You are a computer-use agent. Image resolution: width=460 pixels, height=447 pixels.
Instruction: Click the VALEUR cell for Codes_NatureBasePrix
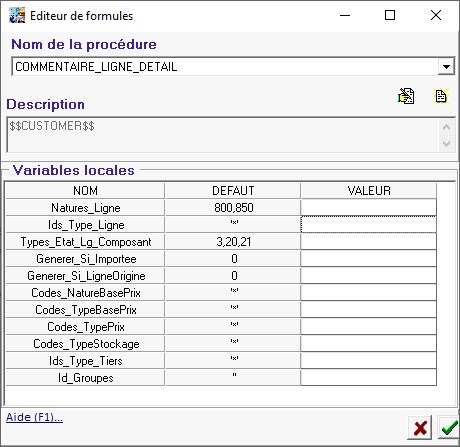[x=369, y=293]
